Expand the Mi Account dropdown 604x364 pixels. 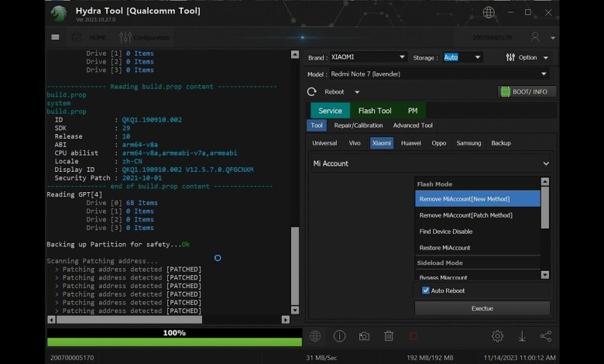click(431, 163)
